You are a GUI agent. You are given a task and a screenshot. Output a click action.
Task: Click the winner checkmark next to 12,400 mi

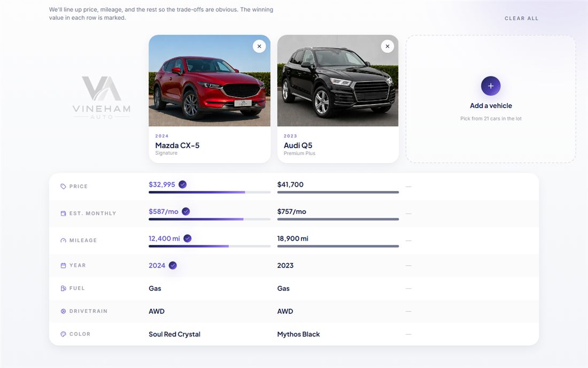pos(188,238)
